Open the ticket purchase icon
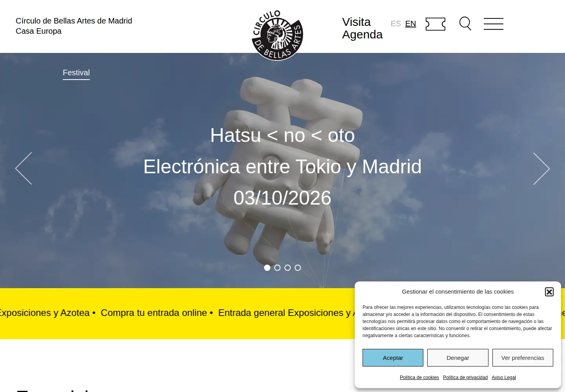Viewport: 565px width, 392px height. (436, 24)
